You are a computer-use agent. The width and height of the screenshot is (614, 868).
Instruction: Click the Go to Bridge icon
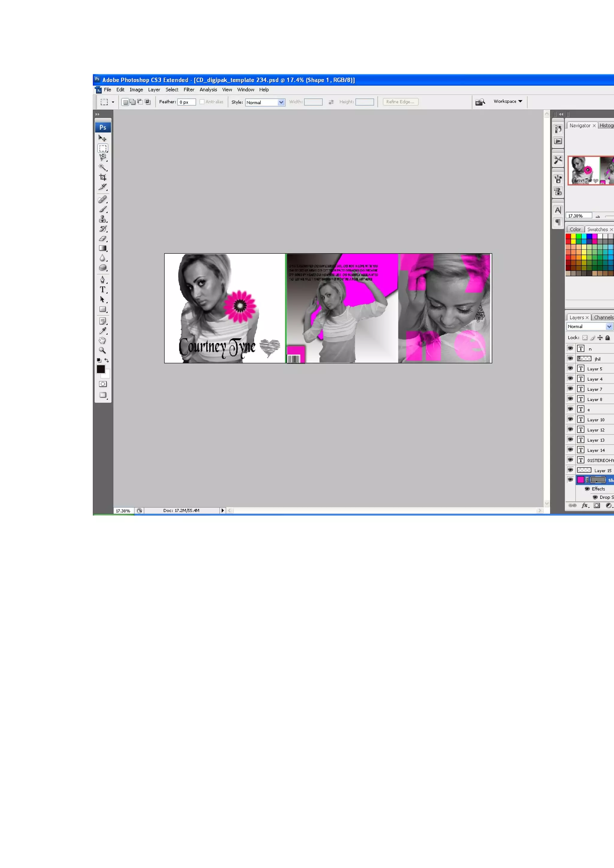pos(480,102)
